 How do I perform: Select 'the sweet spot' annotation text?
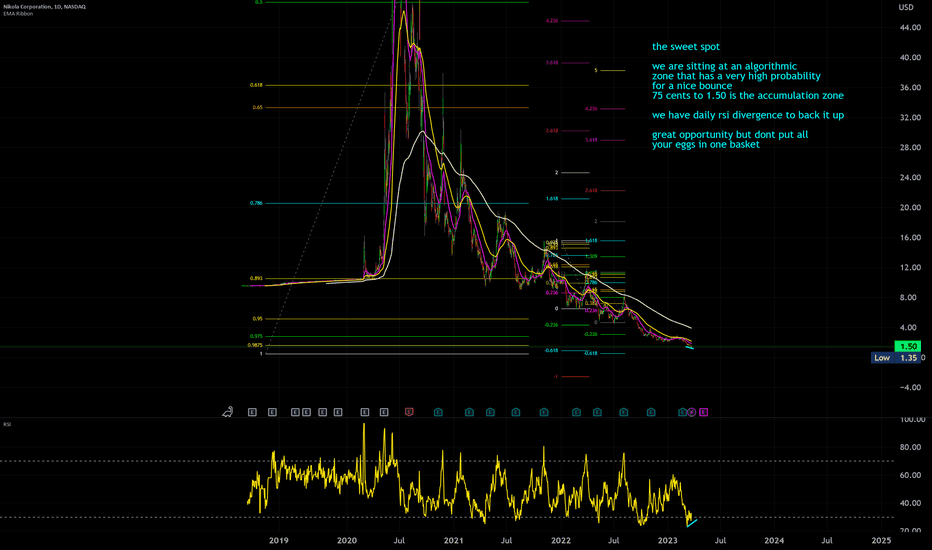click(x=686, y=46)
